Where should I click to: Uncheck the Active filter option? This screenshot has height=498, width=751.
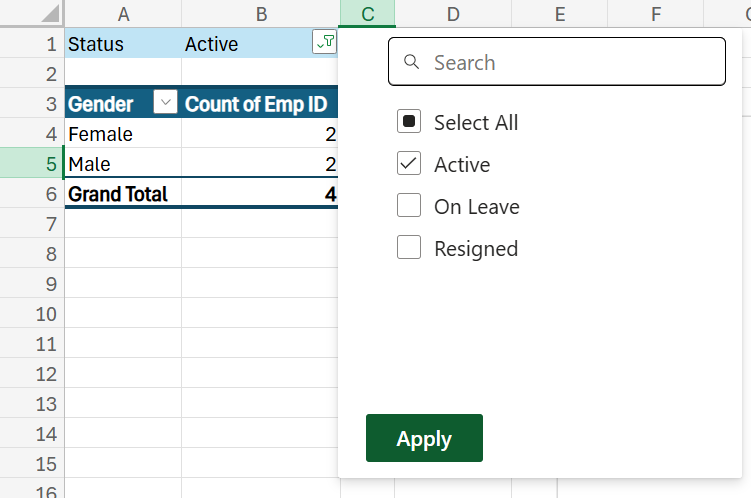click(x=409, y=164)
